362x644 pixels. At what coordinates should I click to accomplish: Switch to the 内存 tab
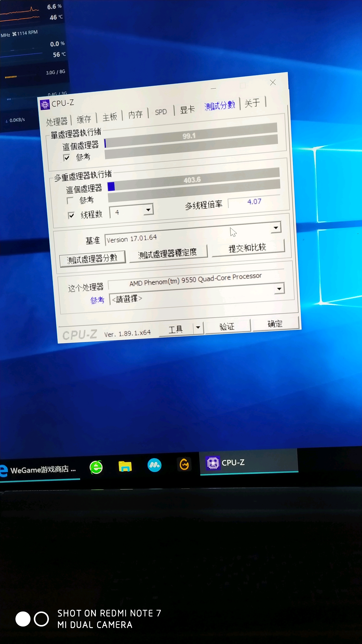(x=135, y=114)
